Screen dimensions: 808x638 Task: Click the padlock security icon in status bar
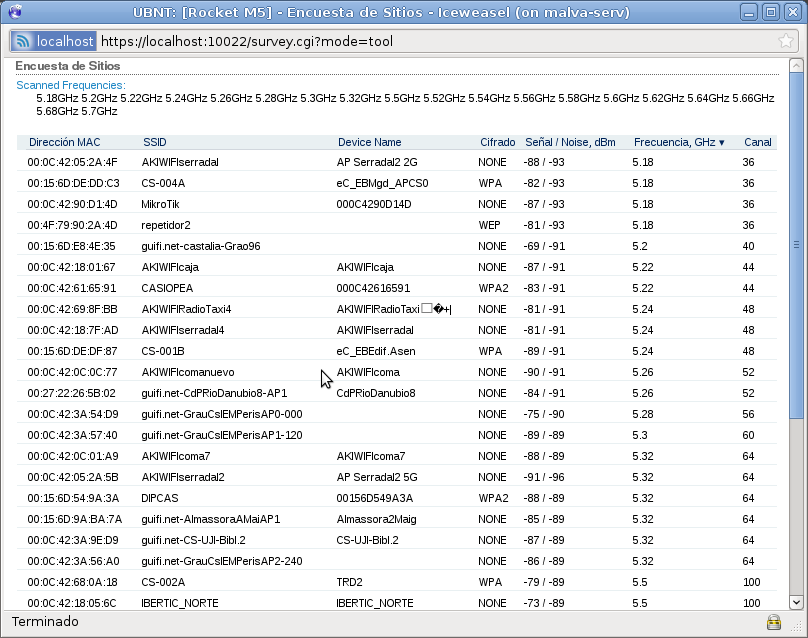[773, 622]
